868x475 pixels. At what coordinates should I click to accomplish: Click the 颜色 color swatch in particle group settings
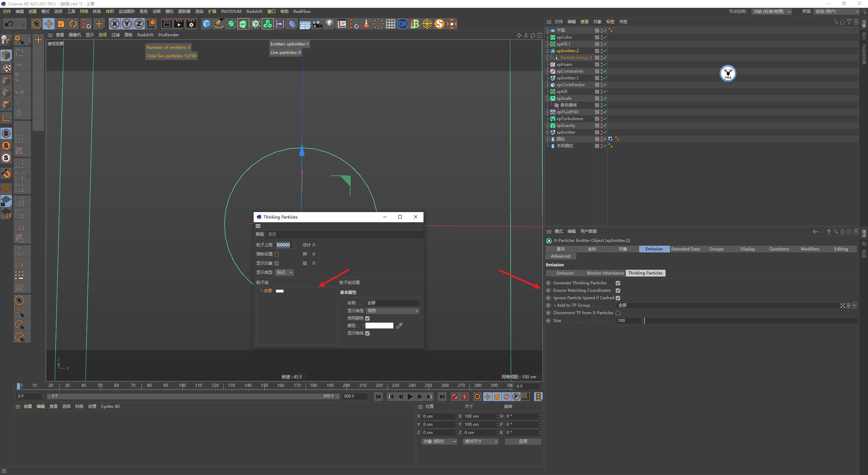click(379, 325)
